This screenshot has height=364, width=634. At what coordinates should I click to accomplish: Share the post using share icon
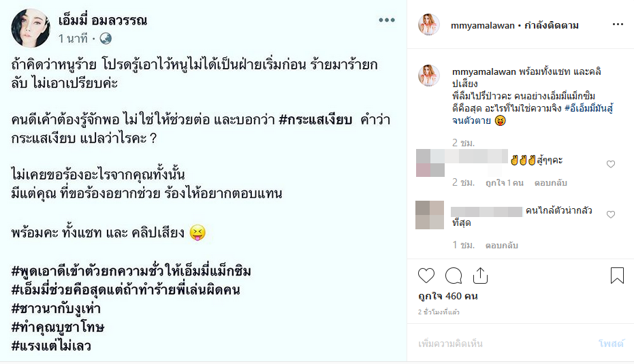pos(480,276)
